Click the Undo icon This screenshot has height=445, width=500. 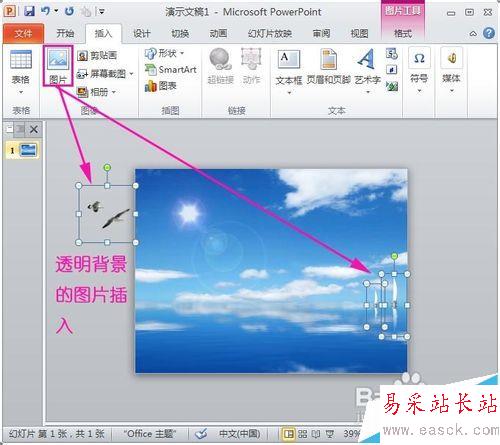click(x=45, y=11)
